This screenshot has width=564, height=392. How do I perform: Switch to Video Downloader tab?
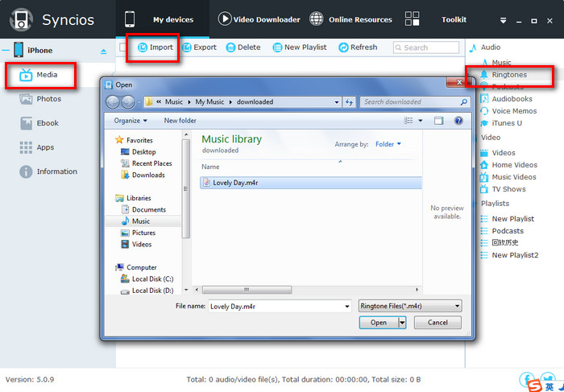(259, 19)
